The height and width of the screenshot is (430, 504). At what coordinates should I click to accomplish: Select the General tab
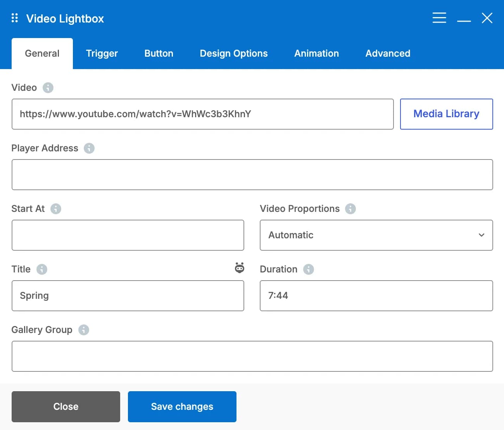[x=42, y=54]
